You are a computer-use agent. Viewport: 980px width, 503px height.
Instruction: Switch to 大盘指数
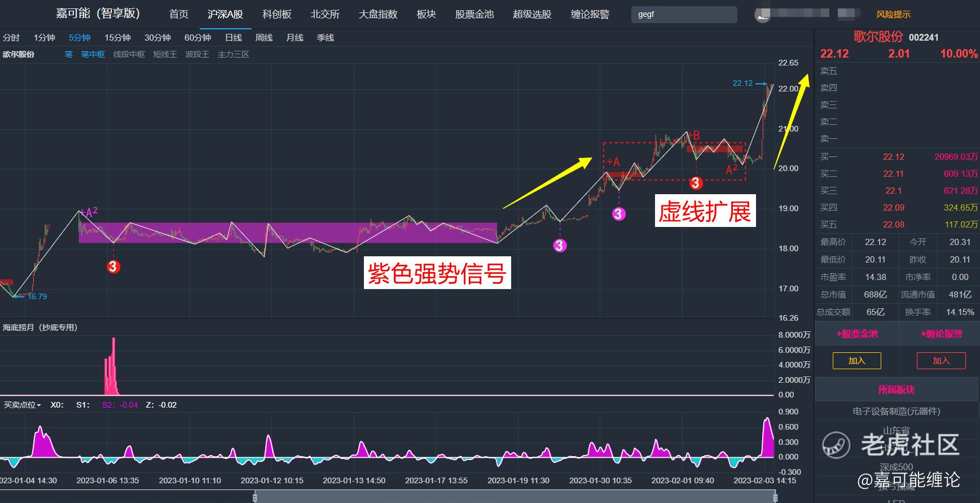tap(378, 14)
